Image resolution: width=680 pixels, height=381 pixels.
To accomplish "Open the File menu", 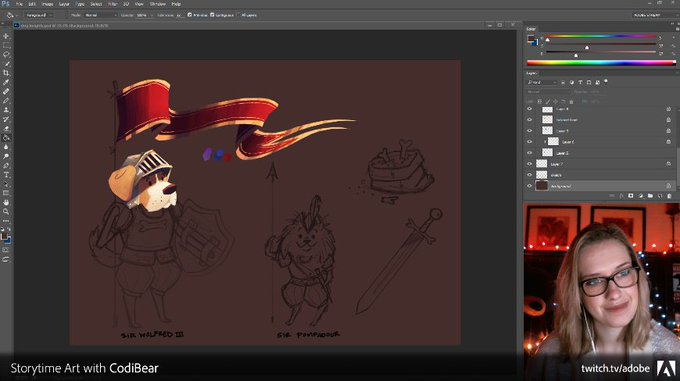I will 19,4.
